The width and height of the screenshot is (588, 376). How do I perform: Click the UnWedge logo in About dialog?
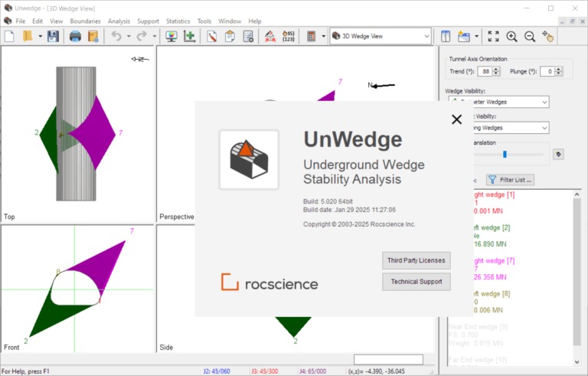click(x=249, y=159)
